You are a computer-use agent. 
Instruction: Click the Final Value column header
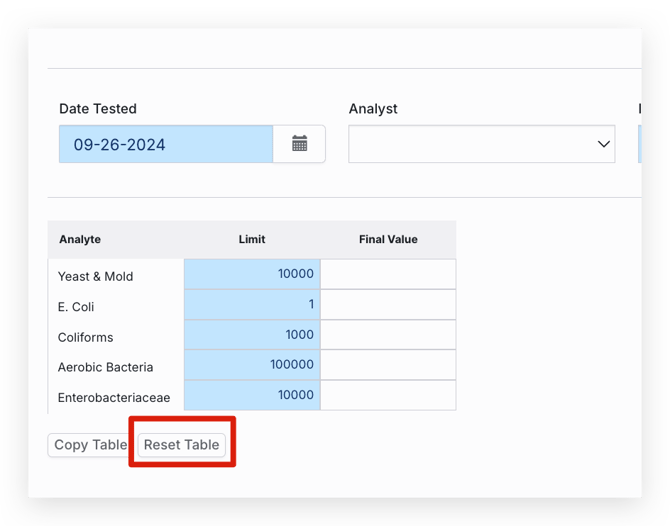388,239
